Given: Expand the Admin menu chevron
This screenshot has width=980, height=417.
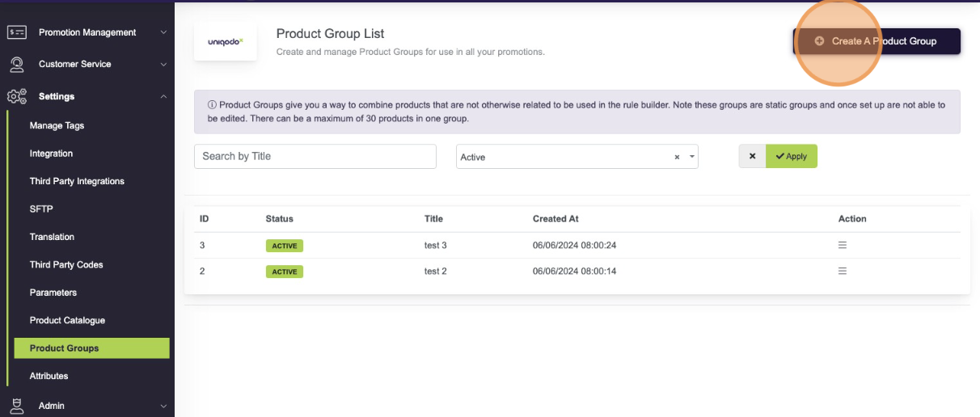Looking at the screenshot, I should coord(163,406).
